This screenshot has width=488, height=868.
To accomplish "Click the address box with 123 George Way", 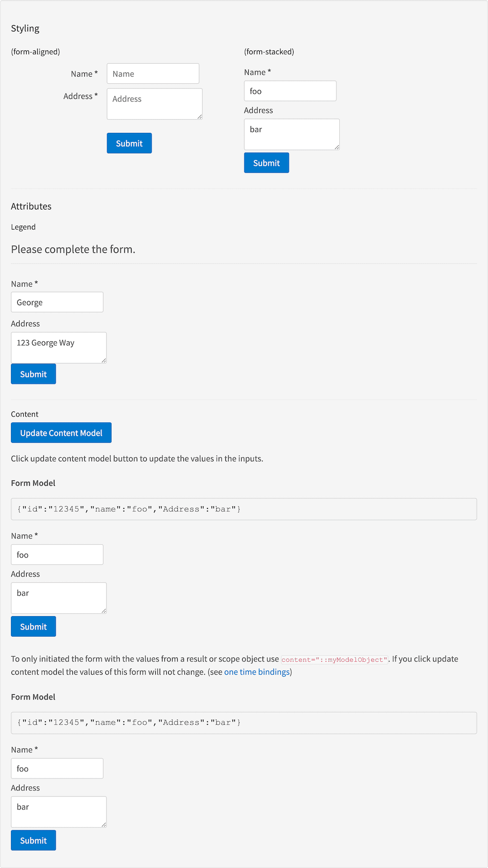I will [x=59, y=348].
